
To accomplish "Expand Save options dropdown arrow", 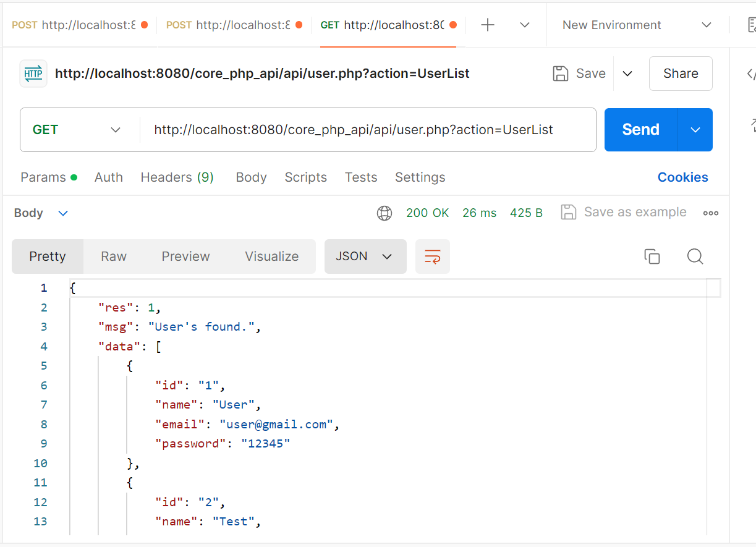I will [x=627, y=74].
